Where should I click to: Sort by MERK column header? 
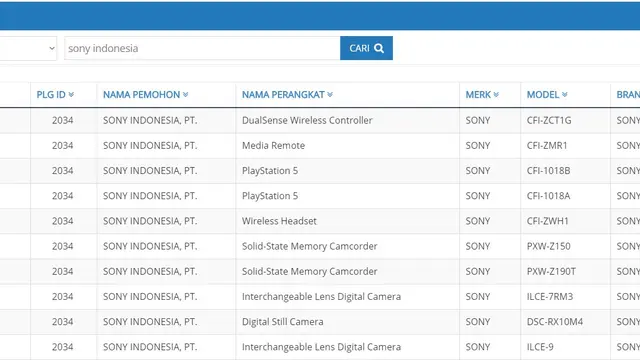pyautogui.click(x=482, y=95)
